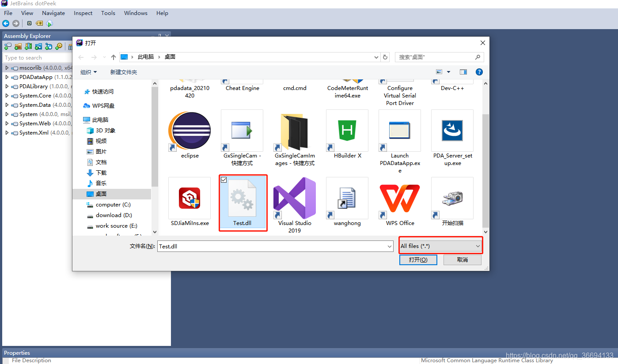Open the view options dropdown arrow
The height and width of the screenshot is (364, 618).
[449, 72]
